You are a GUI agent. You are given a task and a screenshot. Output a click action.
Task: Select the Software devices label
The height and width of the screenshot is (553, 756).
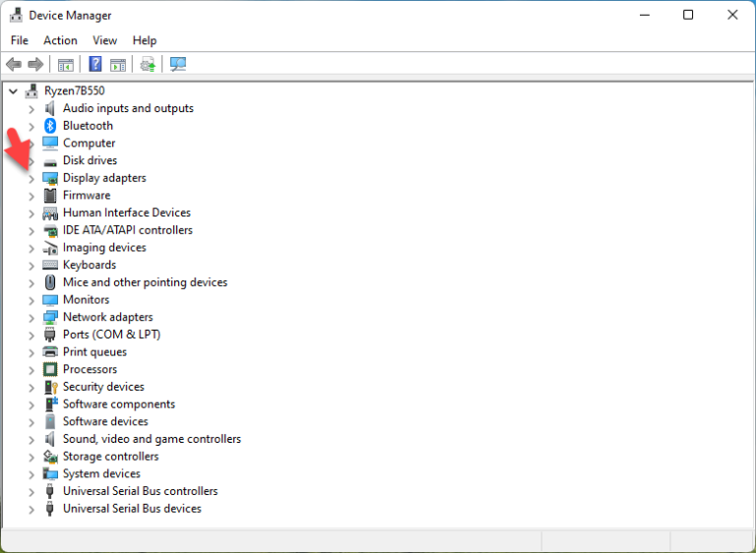pos(105,421)
